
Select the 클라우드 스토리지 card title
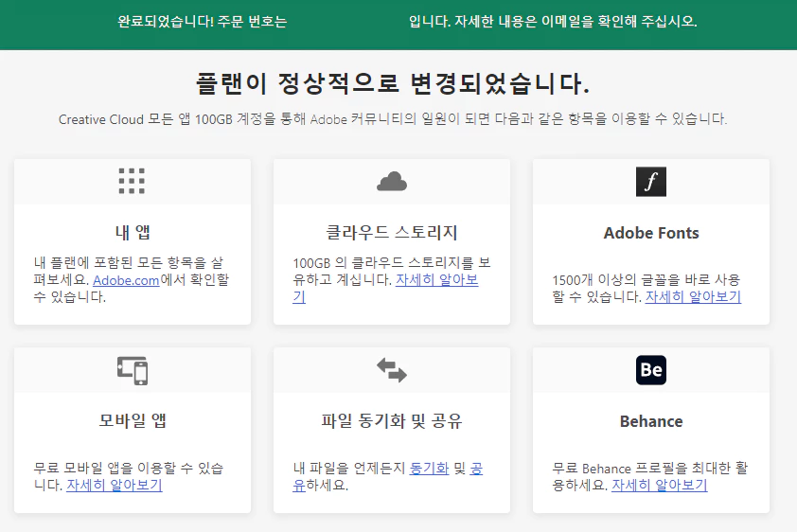(x=392, y=232)
